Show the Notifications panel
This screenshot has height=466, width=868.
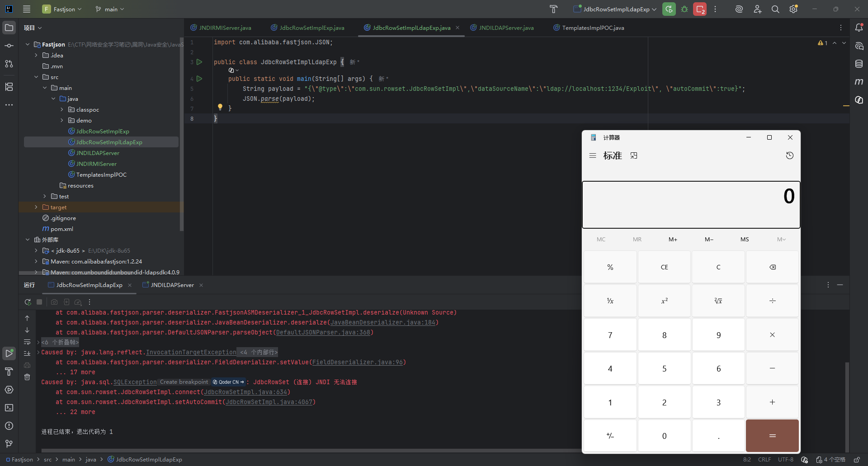tap(859, 28)
